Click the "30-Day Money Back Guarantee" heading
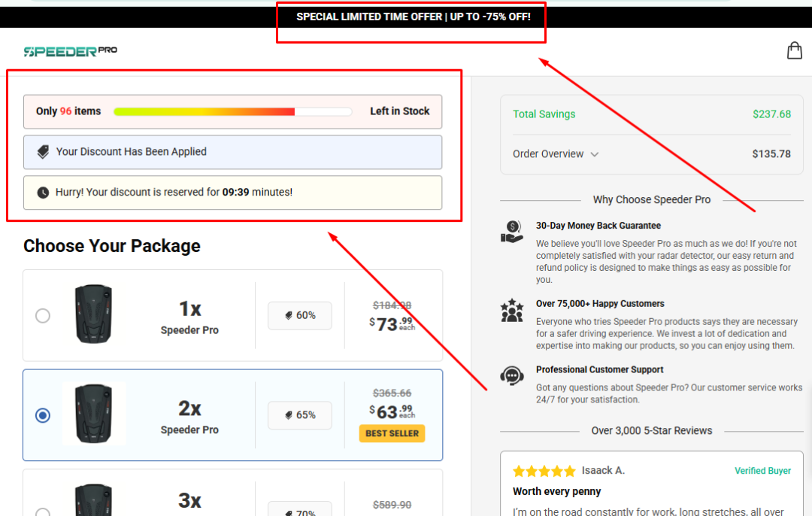Image resolution: width=812 pixels, height=516 pixels. pyautogui.click(x=598, y=226)
